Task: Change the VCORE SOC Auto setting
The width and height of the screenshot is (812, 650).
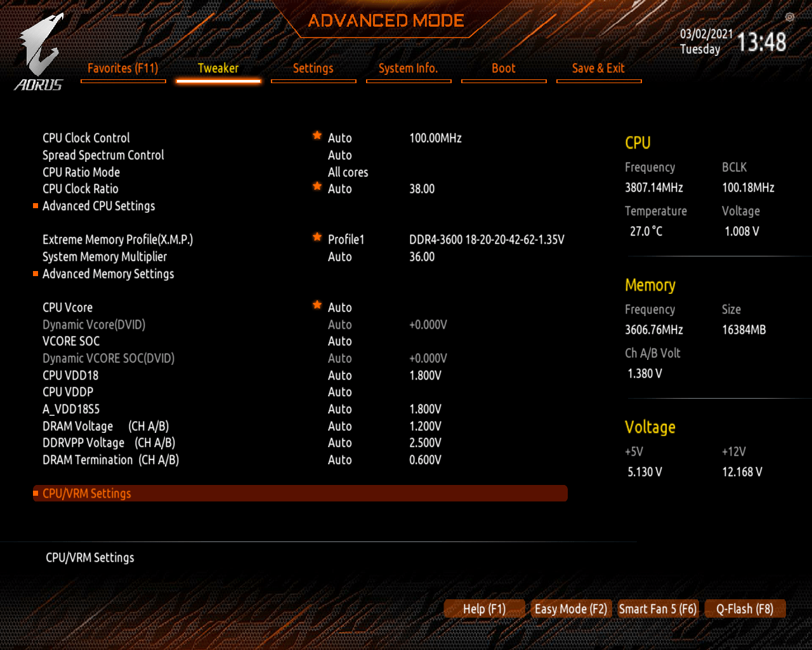Action: [x=340, y=341]
